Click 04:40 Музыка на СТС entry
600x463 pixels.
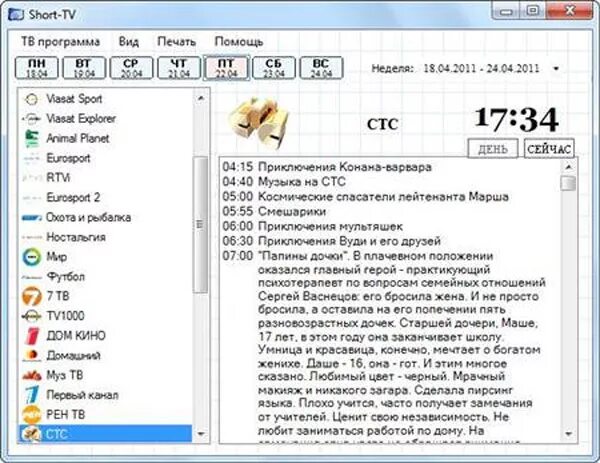tap(284, 181)
